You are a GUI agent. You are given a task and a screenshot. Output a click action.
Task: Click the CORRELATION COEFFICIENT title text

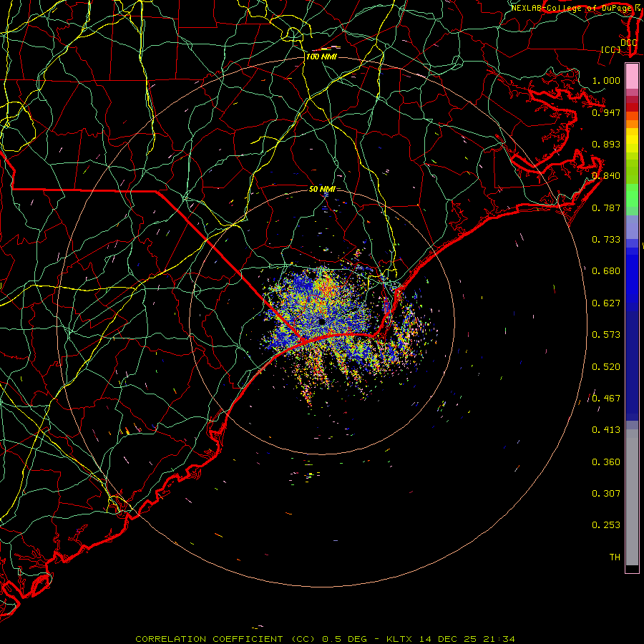coord(210,639)
